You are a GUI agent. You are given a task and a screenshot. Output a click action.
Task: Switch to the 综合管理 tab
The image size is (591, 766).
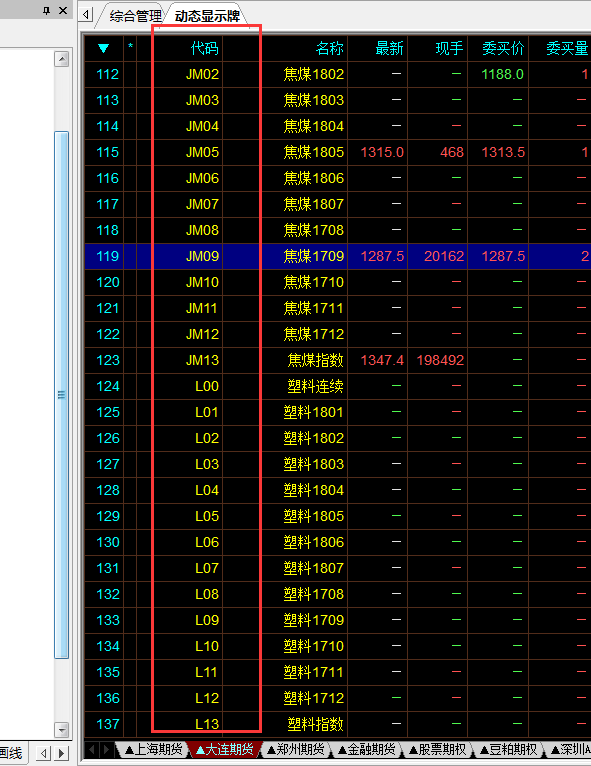(x=135, y=16)
